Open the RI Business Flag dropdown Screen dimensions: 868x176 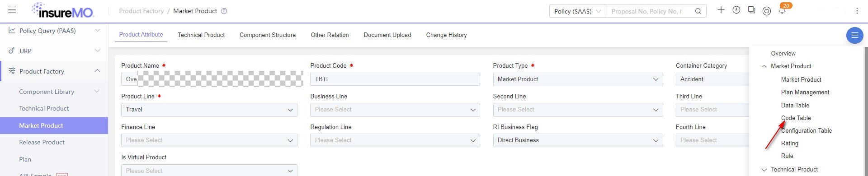578,140
